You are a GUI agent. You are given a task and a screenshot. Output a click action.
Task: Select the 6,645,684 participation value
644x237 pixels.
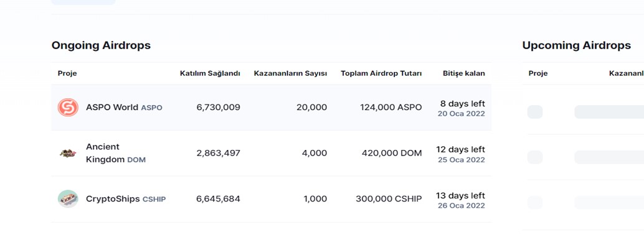click(x=218, y=199)
